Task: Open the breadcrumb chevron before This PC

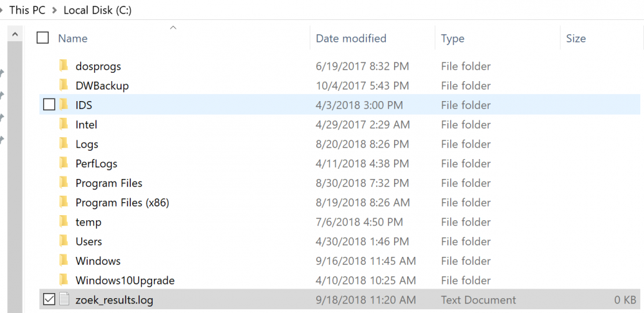Action: (2, 10)
